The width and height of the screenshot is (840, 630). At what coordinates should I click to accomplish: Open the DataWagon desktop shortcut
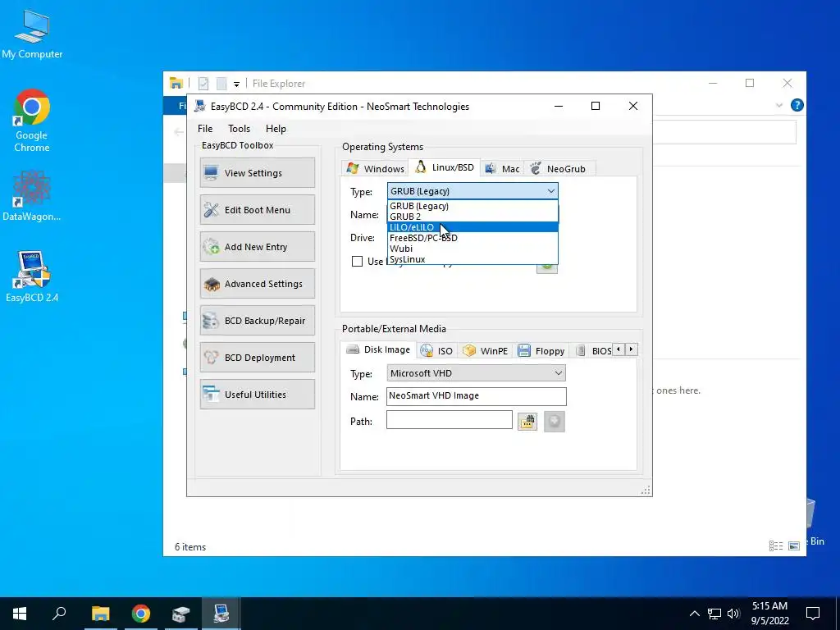pyautogui.click(x=32, y=197)
